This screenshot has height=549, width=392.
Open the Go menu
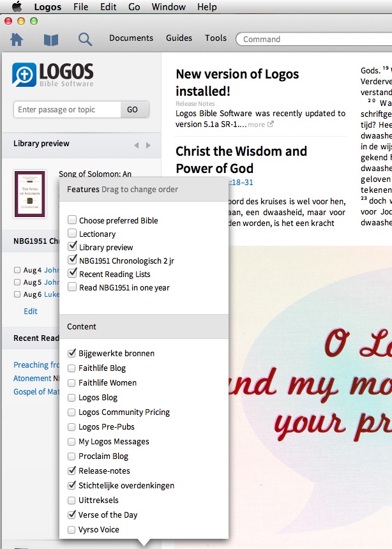pyautogui.click(x=134, y=7)
